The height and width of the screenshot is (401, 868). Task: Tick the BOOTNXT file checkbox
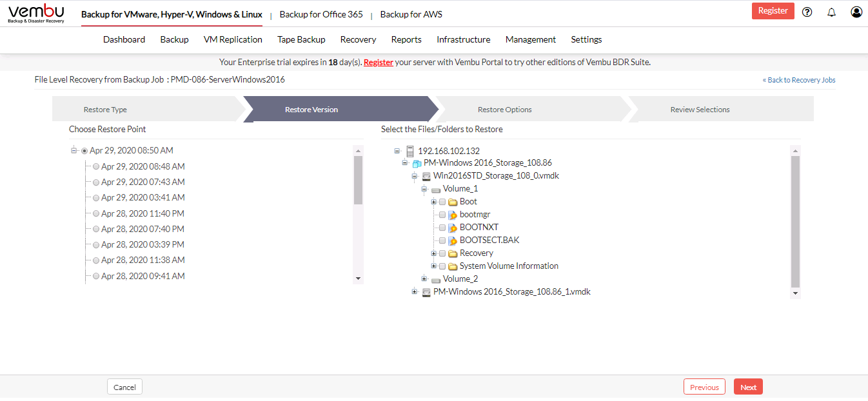point(442,228)
